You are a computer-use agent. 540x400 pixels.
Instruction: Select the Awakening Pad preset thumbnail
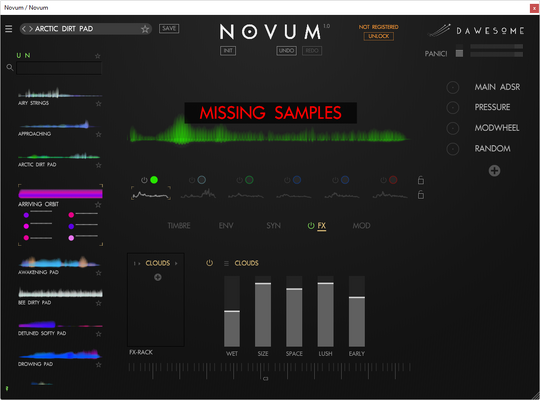click(59, 263)
